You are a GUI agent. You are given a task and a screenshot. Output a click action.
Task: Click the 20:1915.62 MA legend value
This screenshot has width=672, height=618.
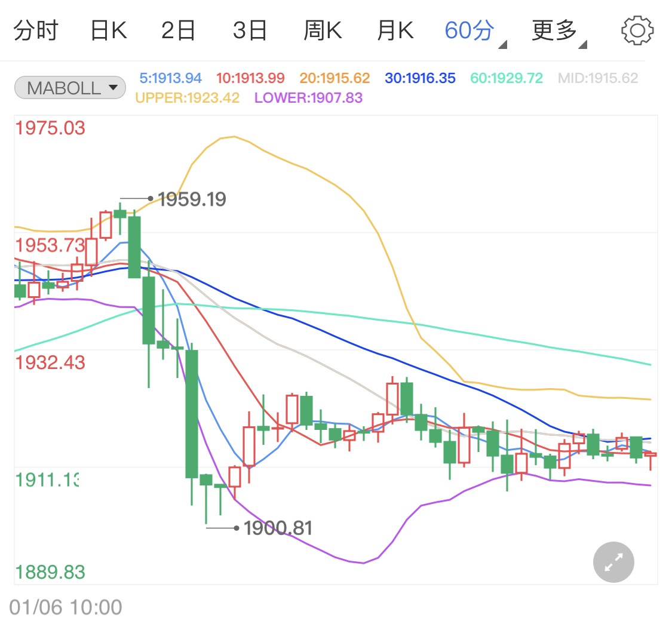(335, 78)
